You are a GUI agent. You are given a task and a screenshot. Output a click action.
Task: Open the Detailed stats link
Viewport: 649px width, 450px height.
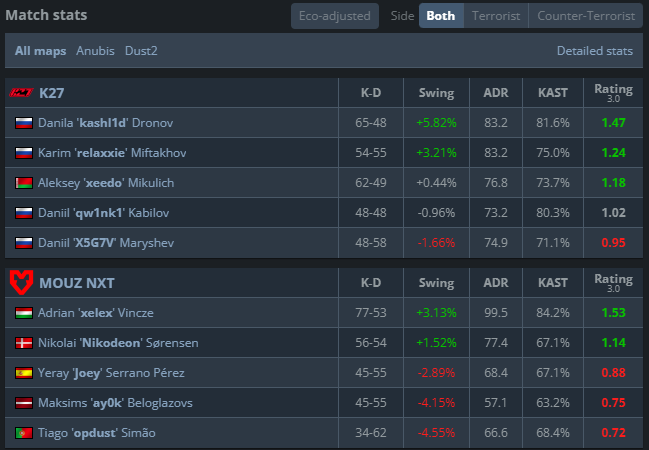point(594,50)
